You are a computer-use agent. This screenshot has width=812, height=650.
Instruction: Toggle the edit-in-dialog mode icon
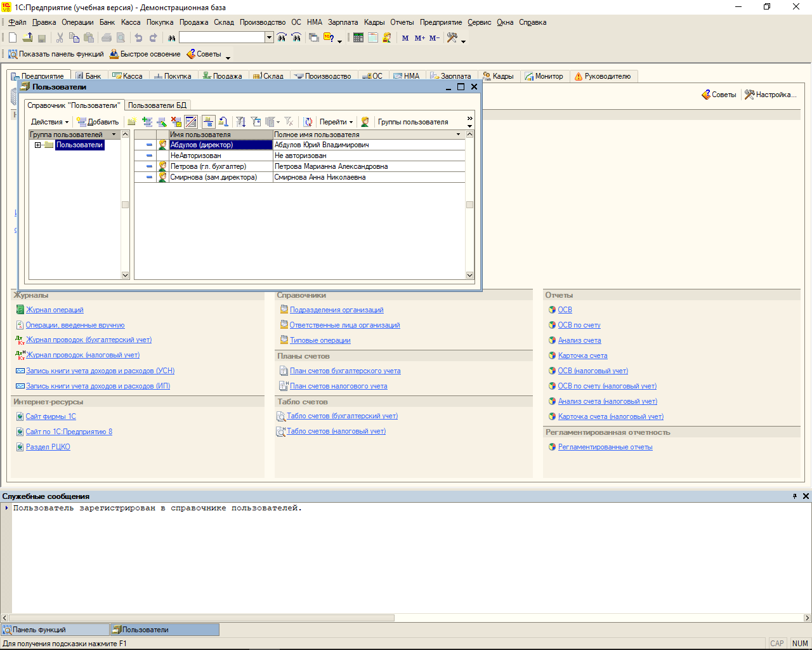click(191, 122)
